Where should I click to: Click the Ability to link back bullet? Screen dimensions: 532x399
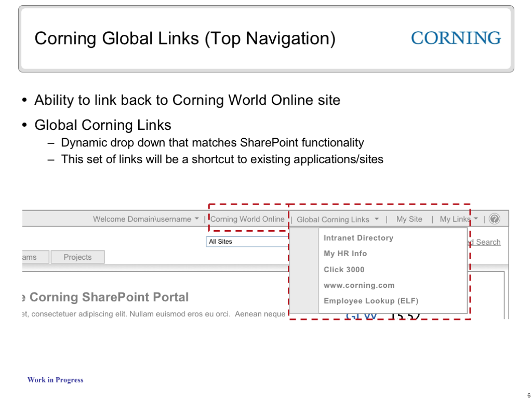pyautogui.click(x=187, y=100)
